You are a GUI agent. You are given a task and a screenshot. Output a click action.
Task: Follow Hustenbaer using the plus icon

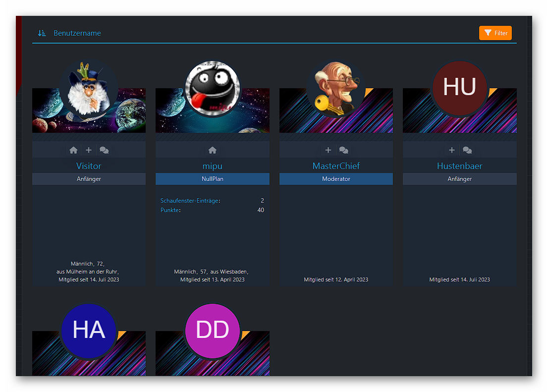pyautogui.click(x=452, y=150)
